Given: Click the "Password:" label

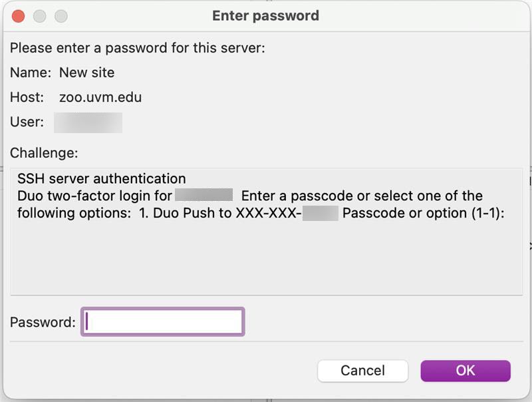Looking at the screenshot, I should point(43,322).
